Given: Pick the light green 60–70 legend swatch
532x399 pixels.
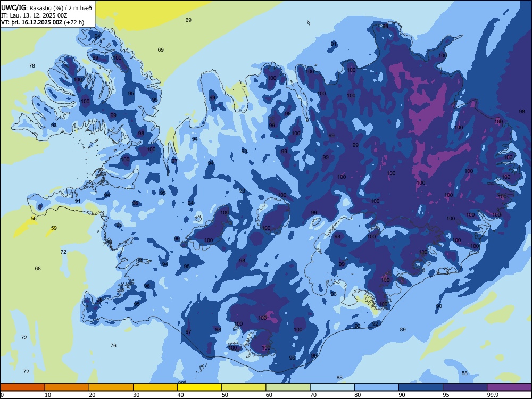Looking at the screenshot, I should [x=288, y=387].
